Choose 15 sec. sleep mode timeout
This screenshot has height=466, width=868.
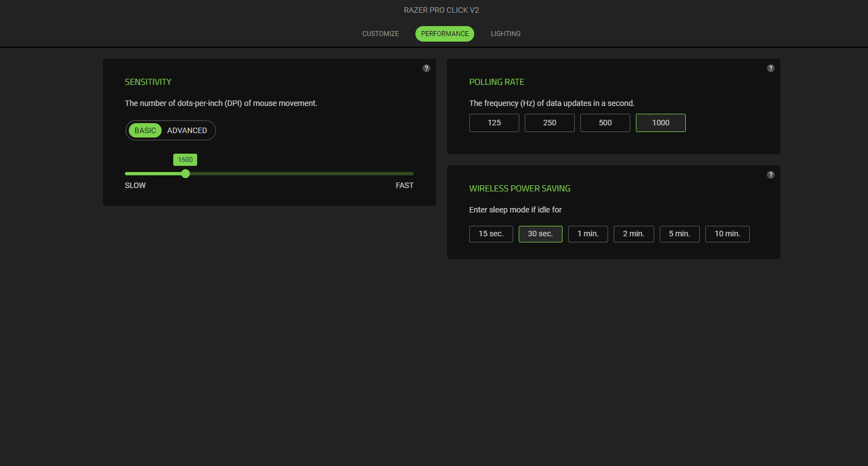[491, 234]
